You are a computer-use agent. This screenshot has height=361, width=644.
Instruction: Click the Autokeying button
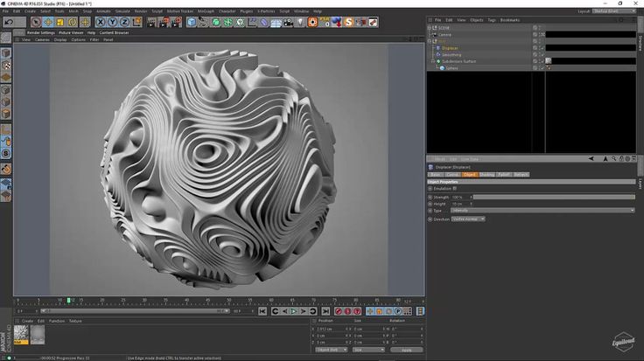[x=347, y=311]
